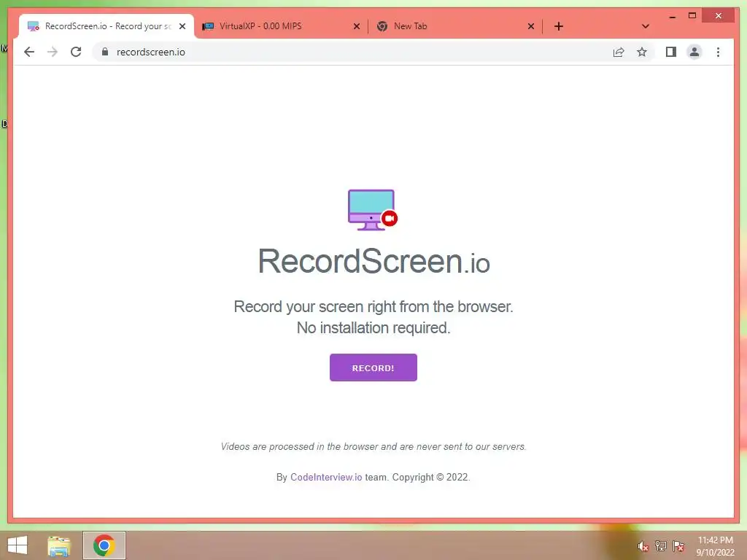Close the VirtualXP tab
Image resolution: width=747 pixels, height=560 pixels.
356,26
